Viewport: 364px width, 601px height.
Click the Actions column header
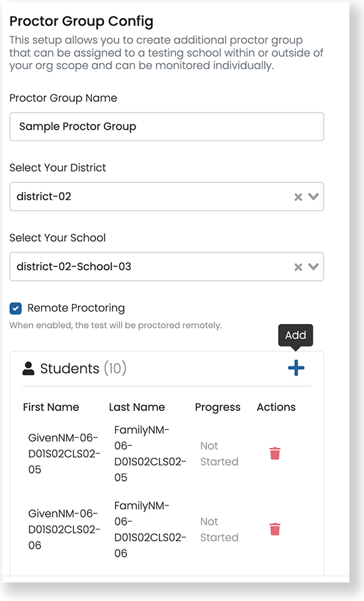(277, 407)
